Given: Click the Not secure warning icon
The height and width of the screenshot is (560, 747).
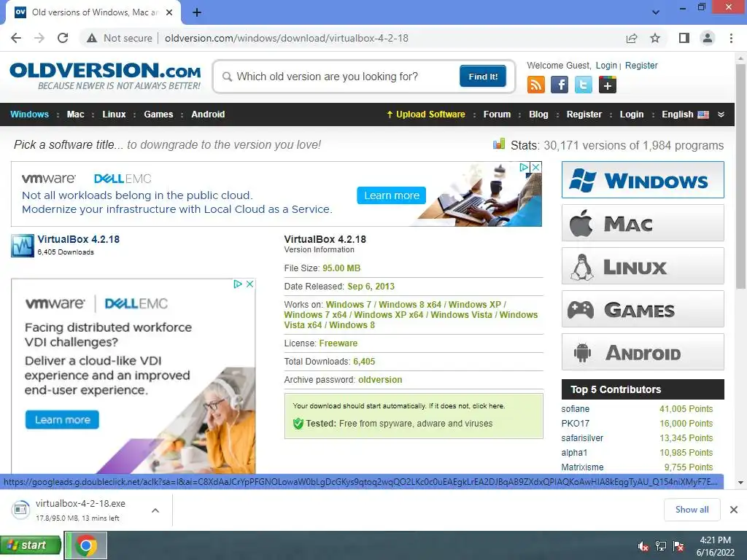Looking at the screenshot, I should pyautogui.click(x=92, y=38).
